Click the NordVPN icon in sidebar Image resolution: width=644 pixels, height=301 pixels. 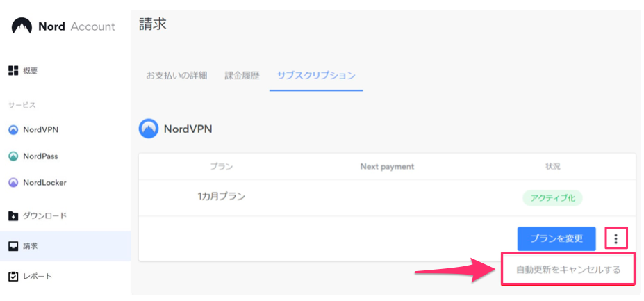point(14,130)
